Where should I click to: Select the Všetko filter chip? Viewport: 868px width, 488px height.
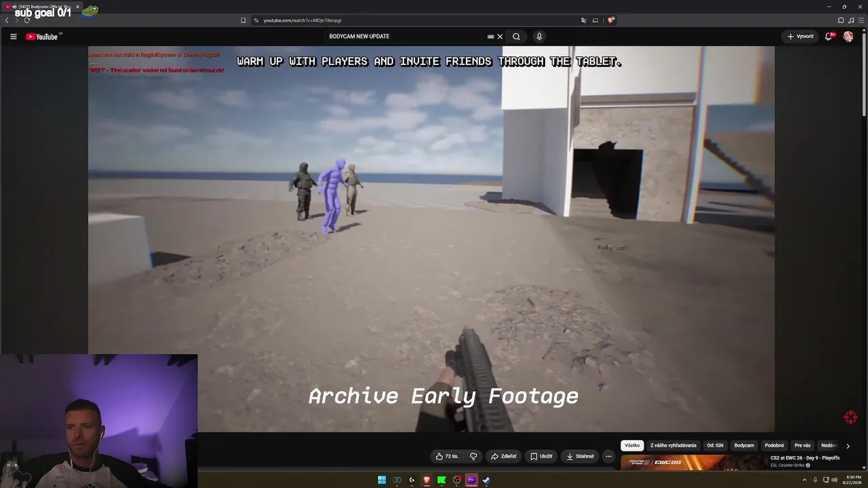[632, 445]
